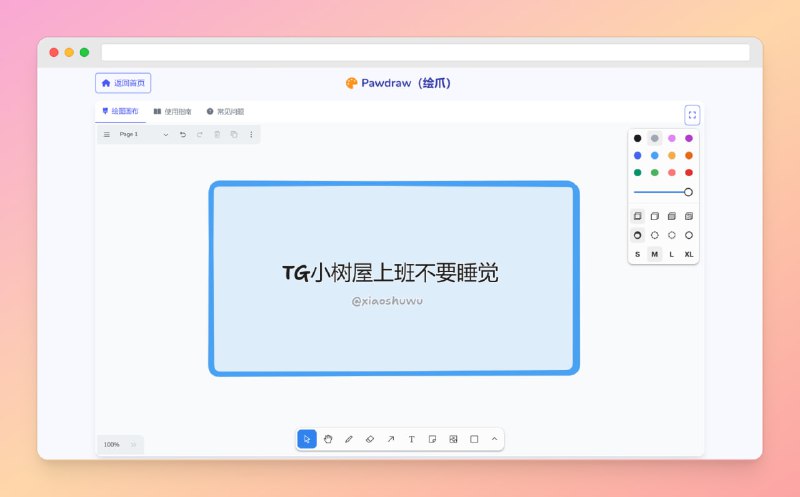The image size is (800, 497).
Task: Delete selection with the trash icon
Action: click(x=217, y=135)
